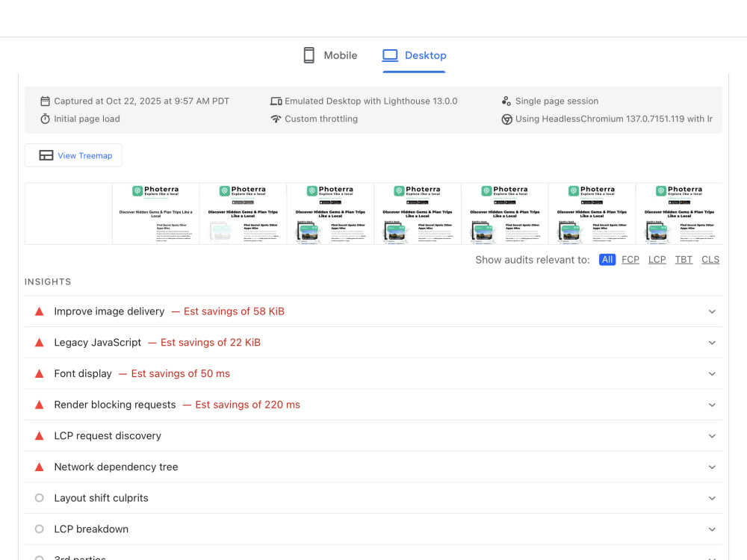The image size is (747, 560).
Task: Expand the Network dependency tree chevron
Action: click(x=712, y=467)
